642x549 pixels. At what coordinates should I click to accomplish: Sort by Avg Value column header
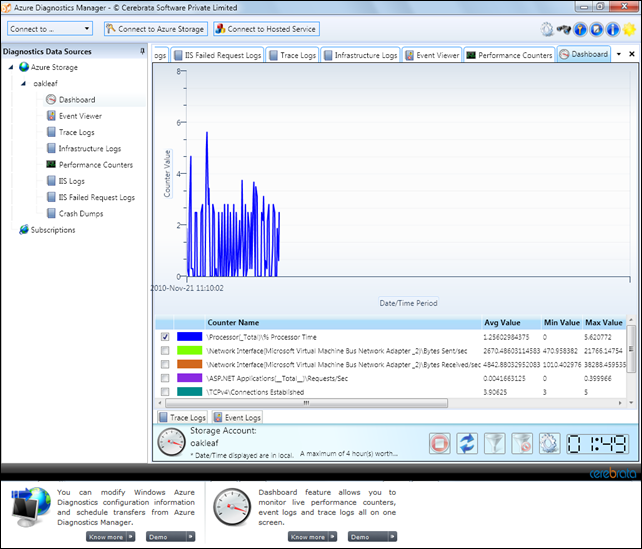[x=511, y=323]
